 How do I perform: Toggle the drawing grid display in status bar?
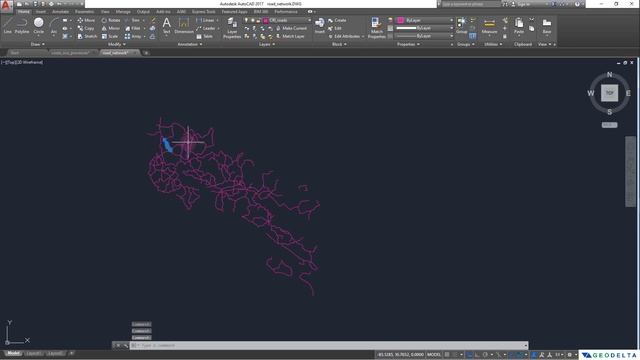(447, 355)
